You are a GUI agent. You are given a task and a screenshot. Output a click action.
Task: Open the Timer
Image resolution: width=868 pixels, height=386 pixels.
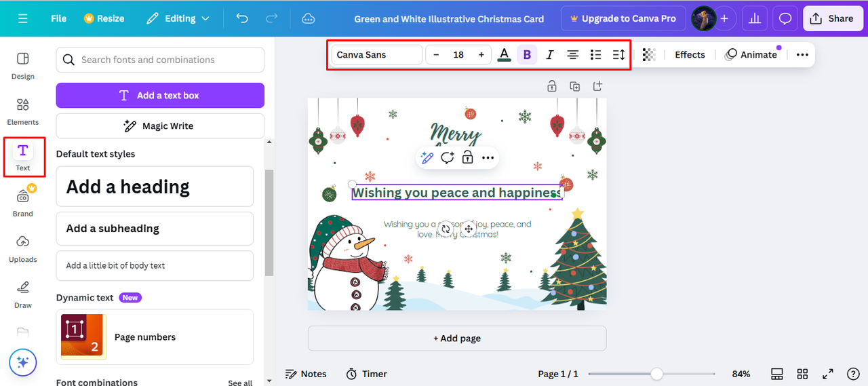coord(366,374)
